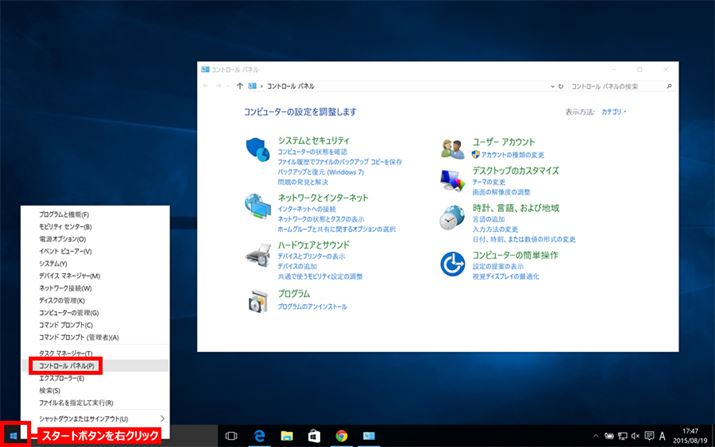Image resolution: width=715 pixels, height=447 pixels.
Task: Click the Programs category icon
Action: click(x=257, y=300)
